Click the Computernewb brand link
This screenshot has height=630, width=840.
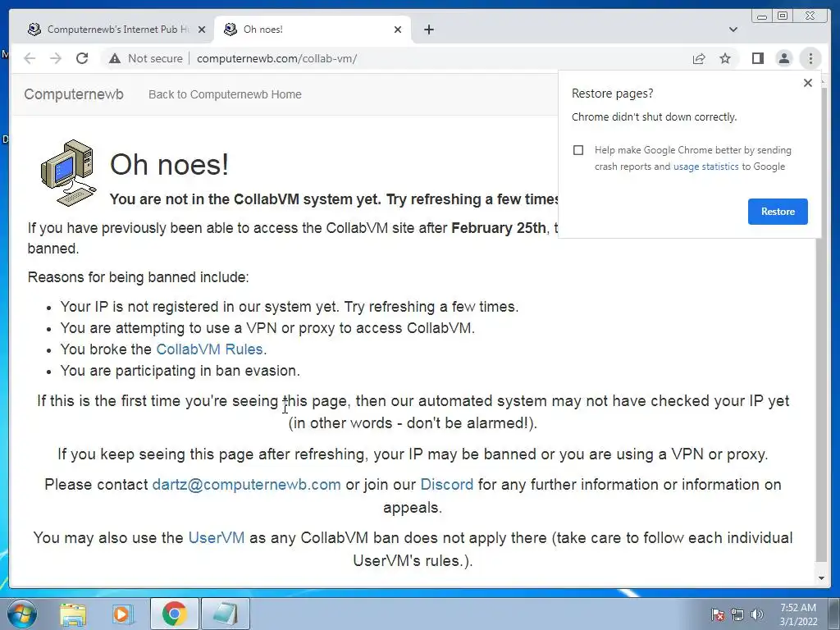click(74, 94)
